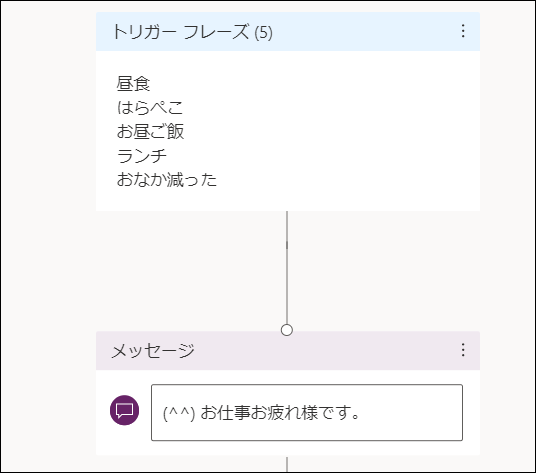Select the メッセージ node header bar
Viewport: 536px width, 473px height.
click(x=288, y=350)
